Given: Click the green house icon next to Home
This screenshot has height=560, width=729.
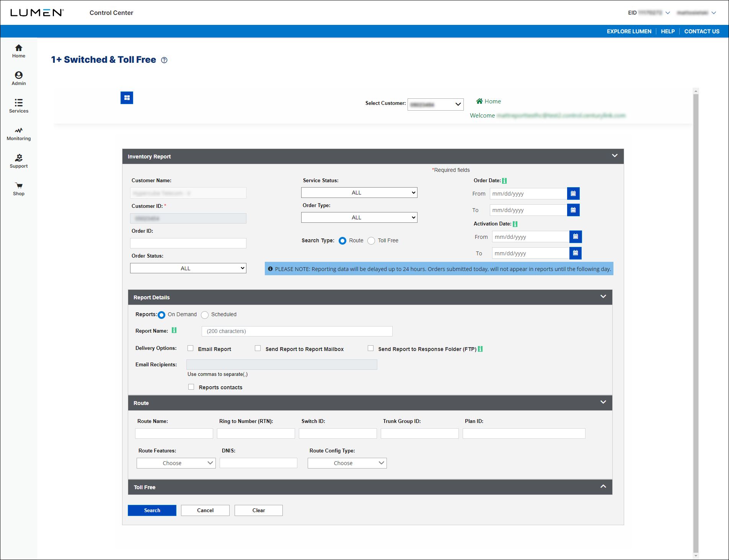Looking at the screenshot, I should [479, 101].
